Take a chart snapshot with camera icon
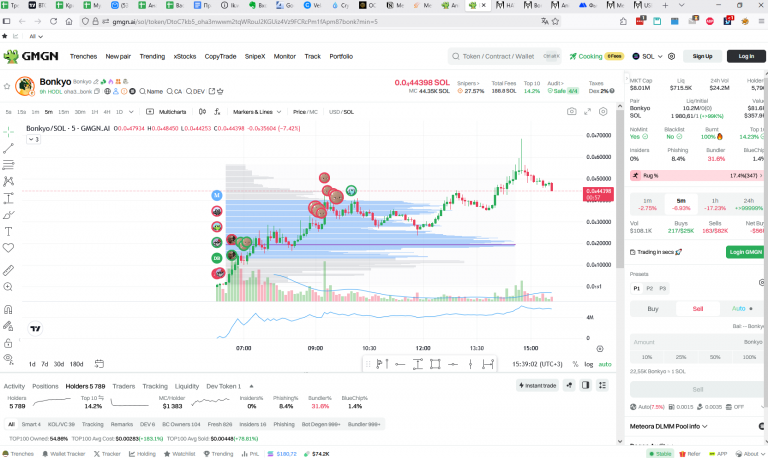 tap(572, 112)
